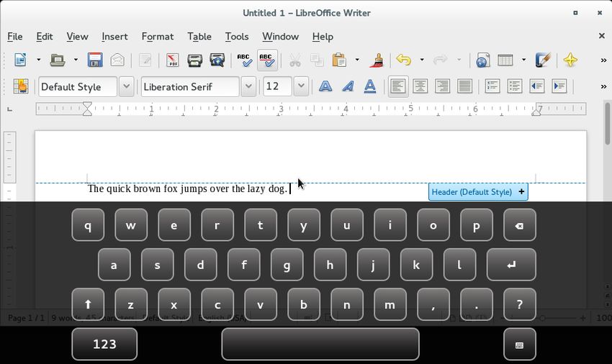
Task: Open Table insert dropdown arrow
Action: 523,60
